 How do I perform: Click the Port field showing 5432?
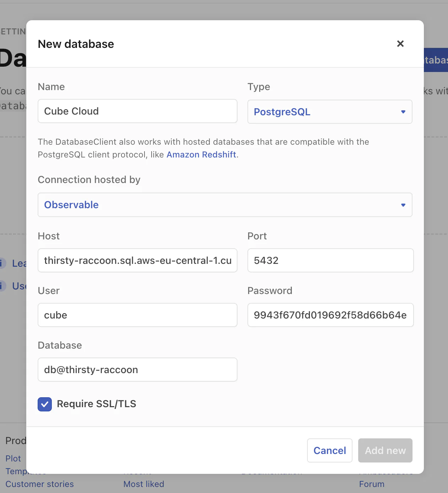330,260
